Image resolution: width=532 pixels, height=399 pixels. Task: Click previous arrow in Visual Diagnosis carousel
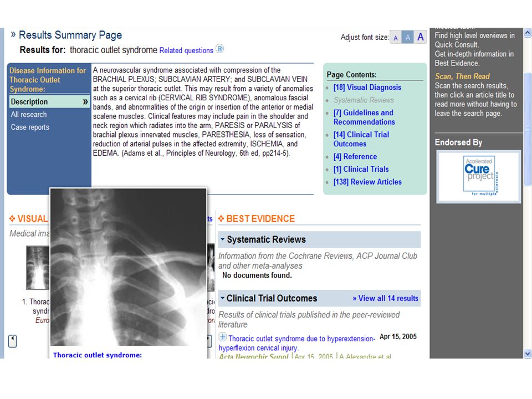click(x=13, y=341)
